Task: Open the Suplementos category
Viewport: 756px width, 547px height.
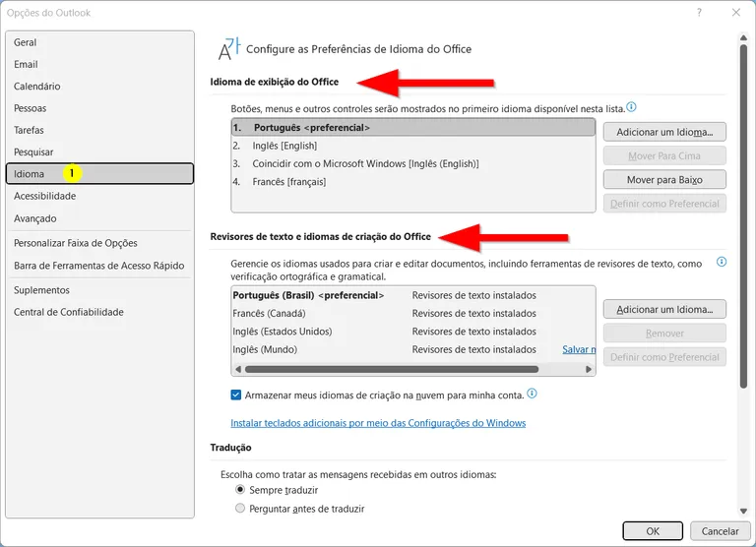Action: (99, 290)
